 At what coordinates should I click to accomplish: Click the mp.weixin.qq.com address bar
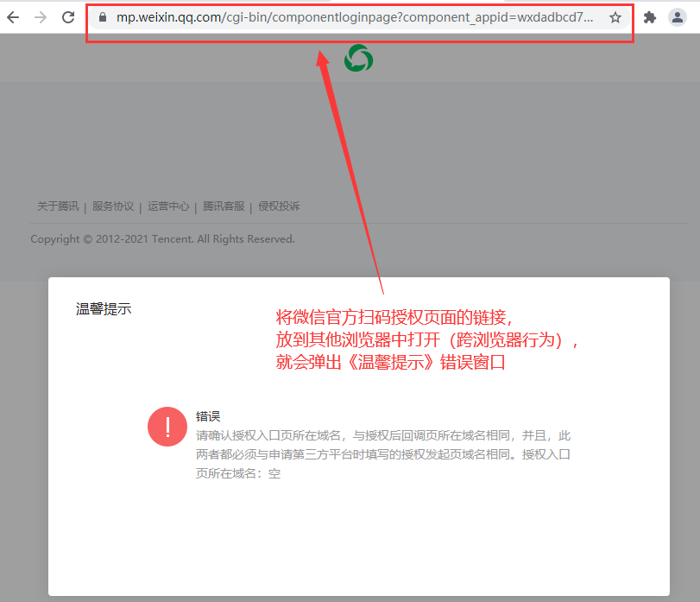coord(354,17)
